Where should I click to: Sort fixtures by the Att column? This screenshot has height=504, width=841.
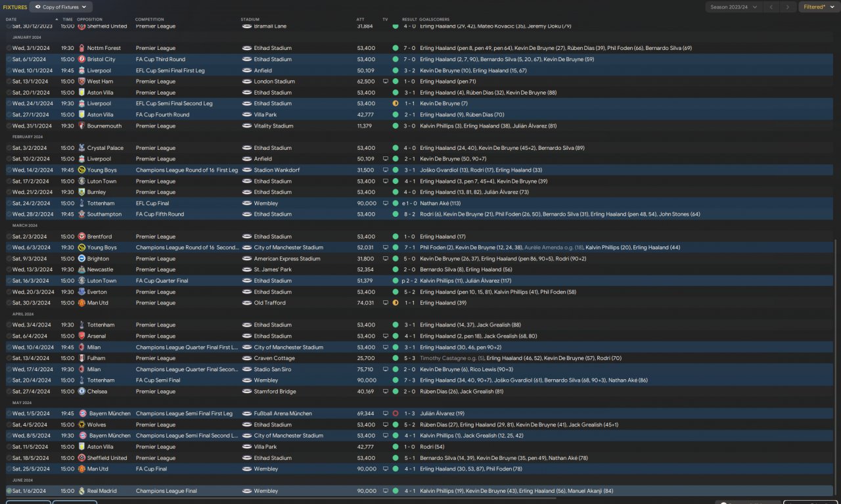point(360,19)
